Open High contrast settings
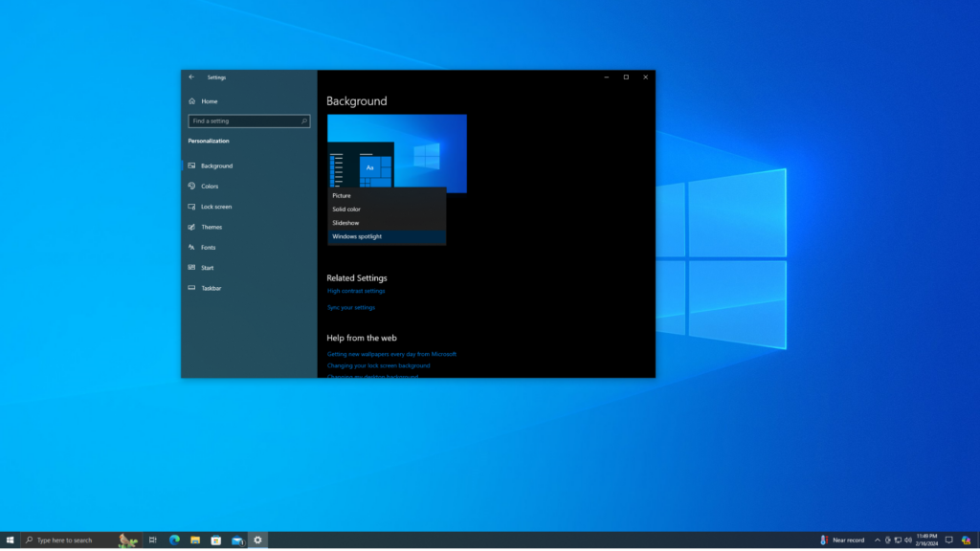Screen dimensions: 980x551 (x=358, y=291)
